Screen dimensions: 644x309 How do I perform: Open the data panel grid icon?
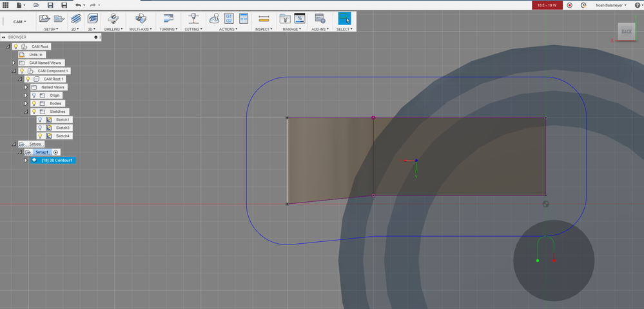click(x=5, y=5)
